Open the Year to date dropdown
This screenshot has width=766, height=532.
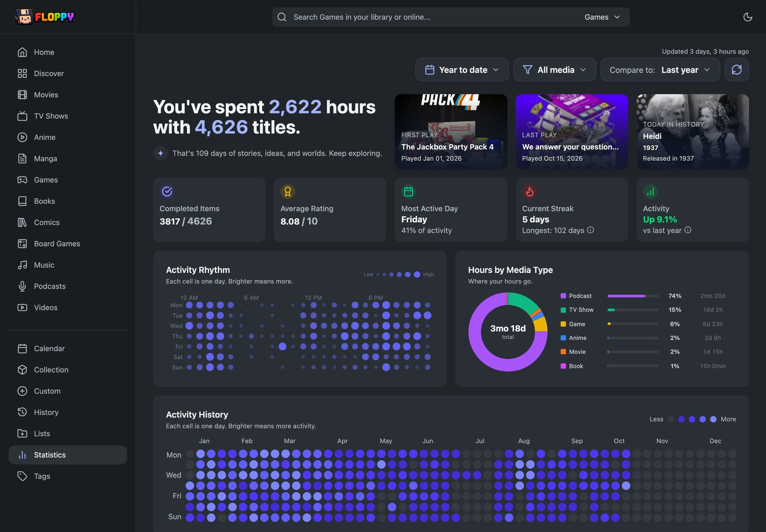[x=462, y=70]
